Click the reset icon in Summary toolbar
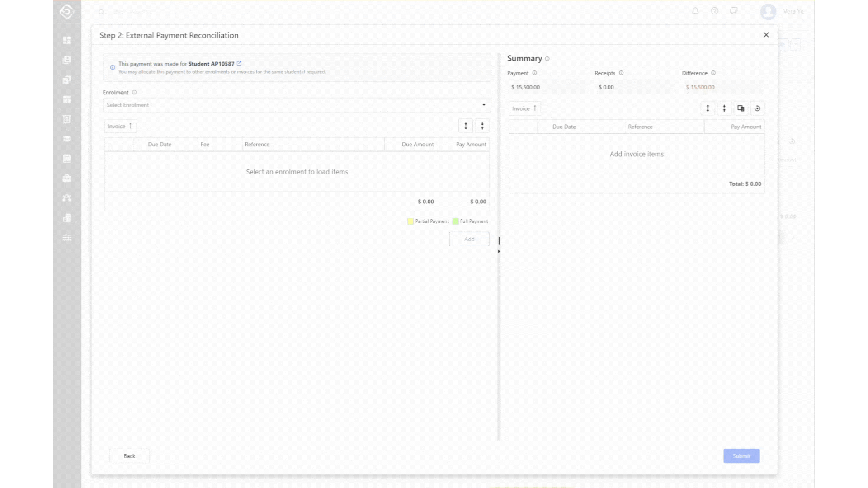Viewport: 868px width, 488px height. point(757,108)
